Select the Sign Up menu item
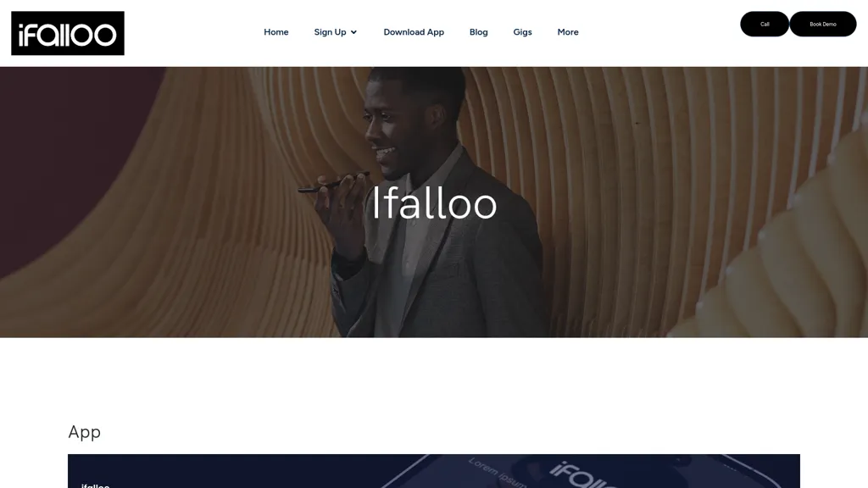 330,32
